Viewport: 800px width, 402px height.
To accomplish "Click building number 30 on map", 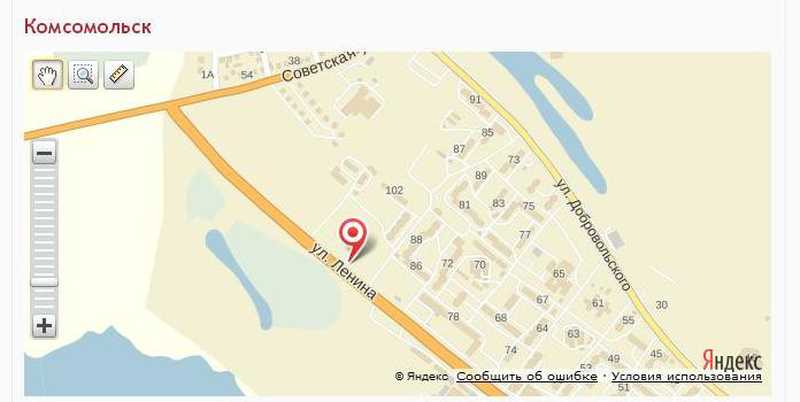I will pyautogui.click(x=661, y=305).
